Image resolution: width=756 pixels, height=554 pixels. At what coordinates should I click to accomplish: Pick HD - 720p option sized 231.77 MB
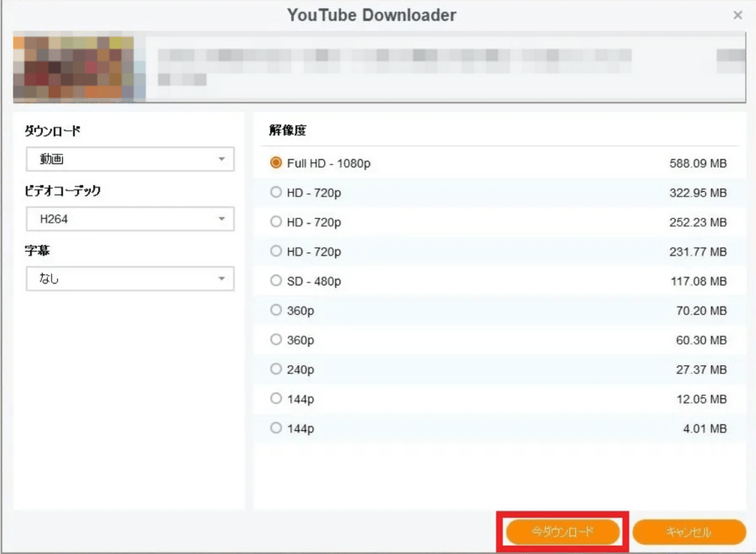pyautogui.click(x=276, y=251)
